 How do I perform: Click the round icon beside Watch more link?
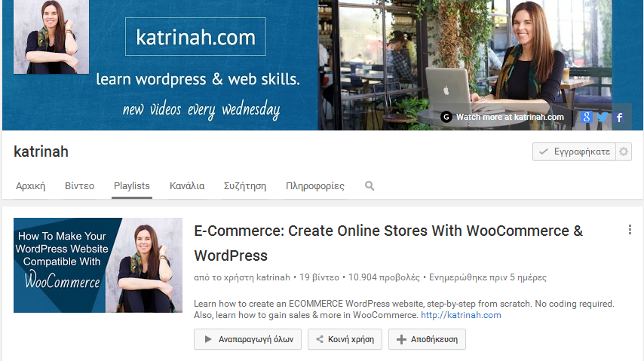(446, 117)
